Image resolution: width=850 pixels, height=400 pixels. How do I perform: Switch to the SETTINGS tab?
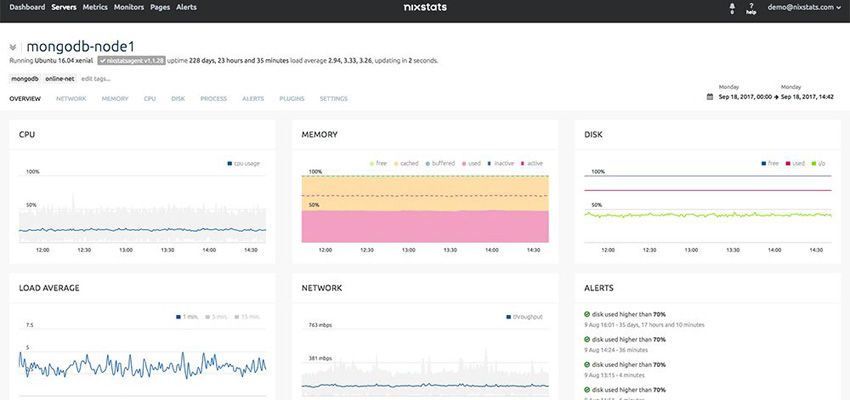click(x=333, y=99)
